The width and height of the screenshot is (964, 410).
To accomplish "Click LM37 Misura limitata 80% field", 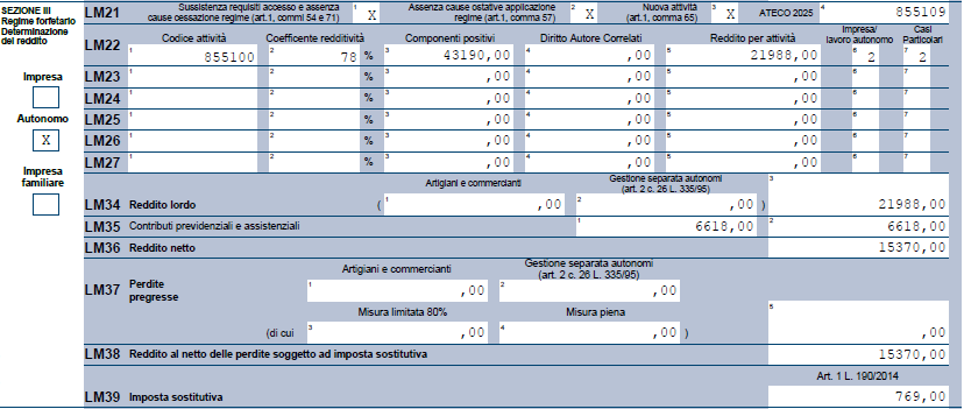I will 397,333.
